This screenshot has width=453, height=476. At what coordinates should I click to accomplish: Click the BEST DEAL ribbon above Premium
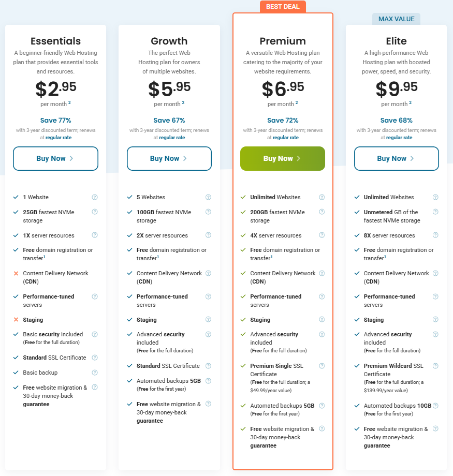[283, 7]
